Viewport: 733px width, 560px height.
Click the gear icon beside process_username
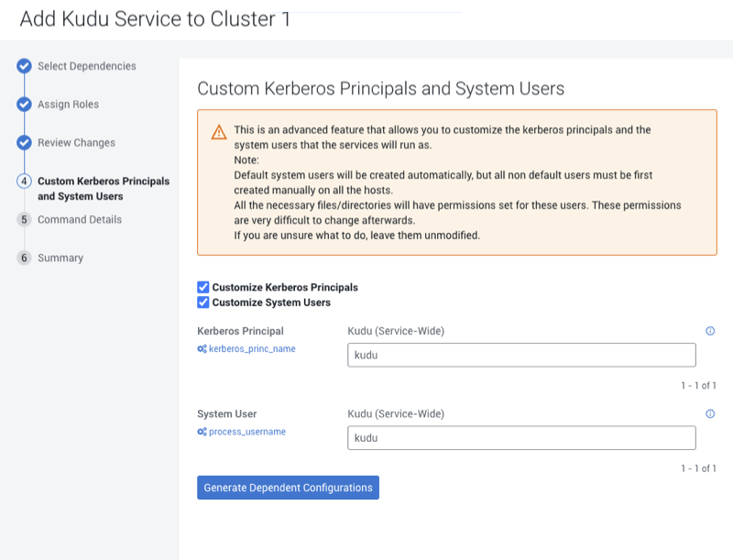202,432
